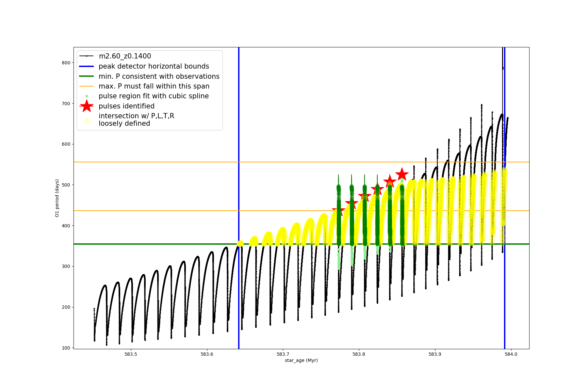Click the 800 y-axis tick label
588x392 pixels.
point(66,63)
